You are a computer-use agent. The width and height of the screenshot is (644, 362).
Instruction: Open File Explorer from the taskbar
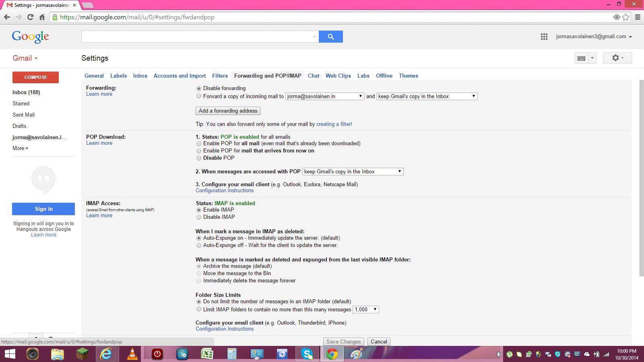coord(58,354)
